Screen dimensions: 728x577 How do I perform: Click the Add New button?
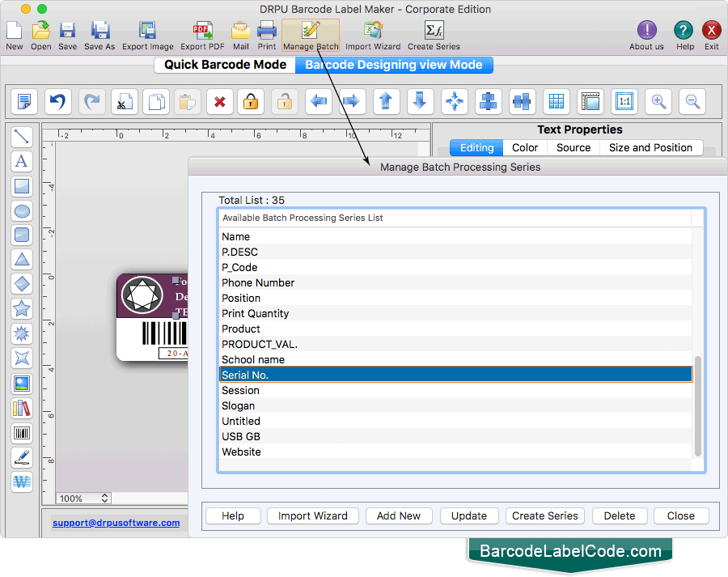399,515
